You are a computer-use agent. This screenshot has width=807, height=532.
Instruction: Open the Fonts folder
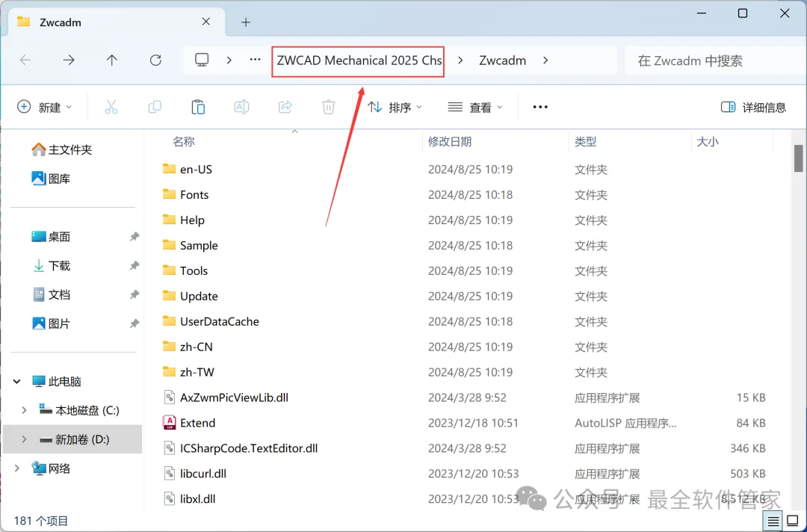(185, 194)
